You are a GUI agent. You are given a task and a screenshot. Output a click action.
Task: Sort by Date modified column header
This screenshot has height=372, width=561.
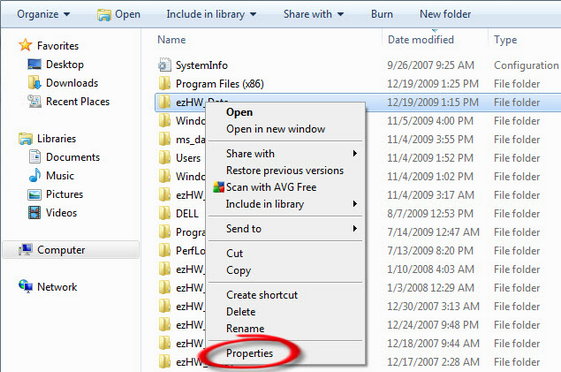pos(421,39)
